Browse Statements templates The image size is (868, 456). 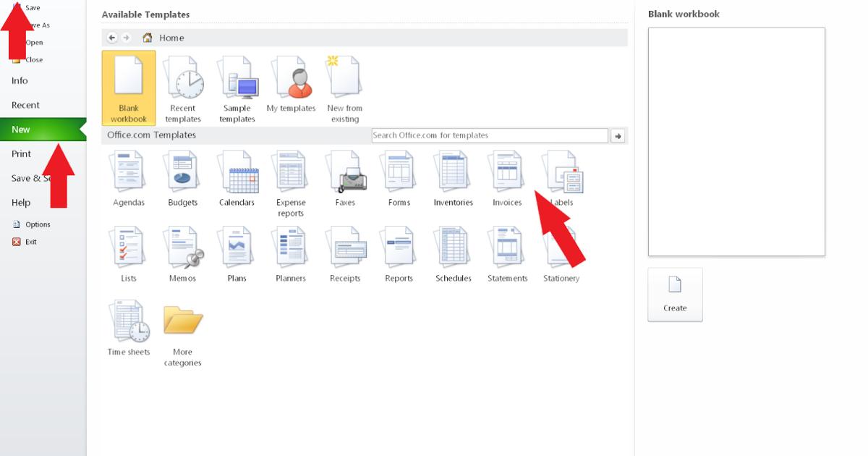pyautogui.click(x=506, y=252)
